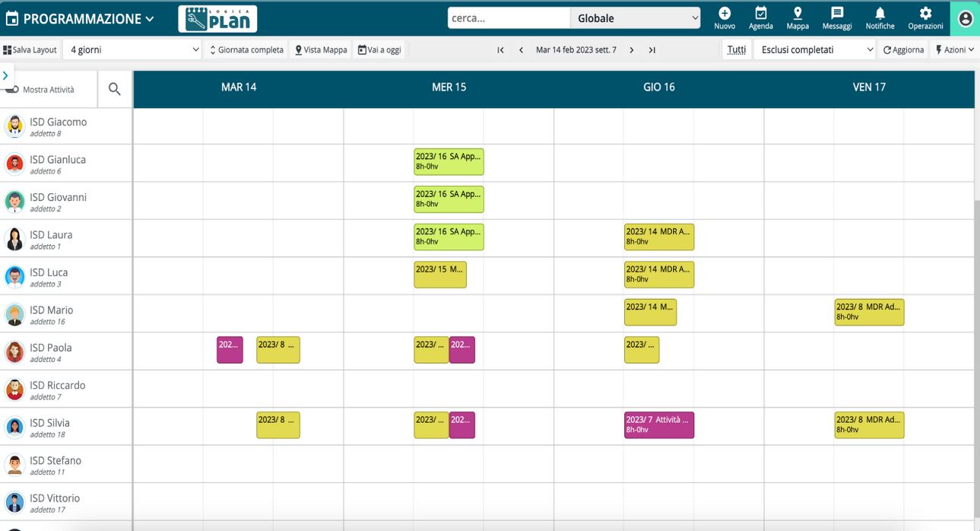
Task: Open the Esclusi completati filter dropdown
Action: tap(814, 50)
